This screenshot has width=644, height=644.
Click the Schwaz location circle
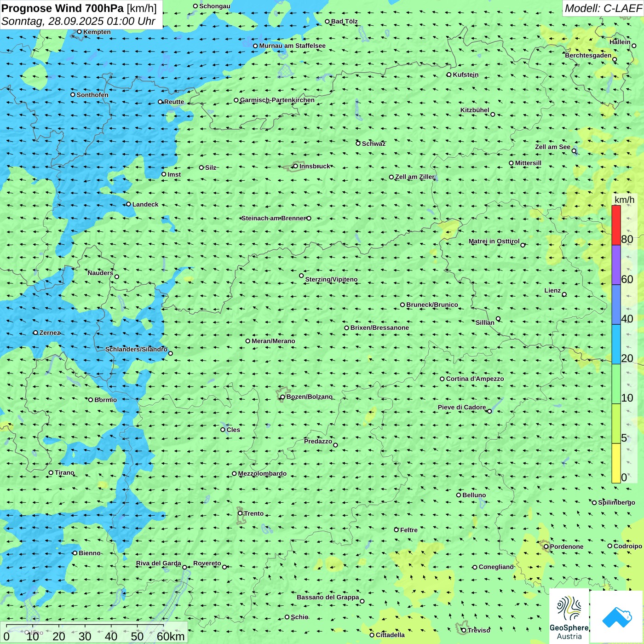(x=358, y=144)
